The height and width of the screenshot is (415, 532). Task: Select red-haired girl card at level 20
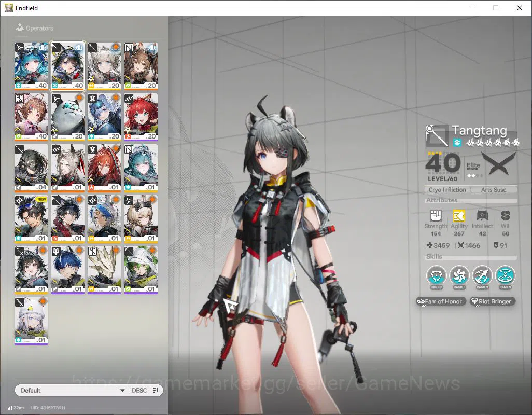pos(141,117)
